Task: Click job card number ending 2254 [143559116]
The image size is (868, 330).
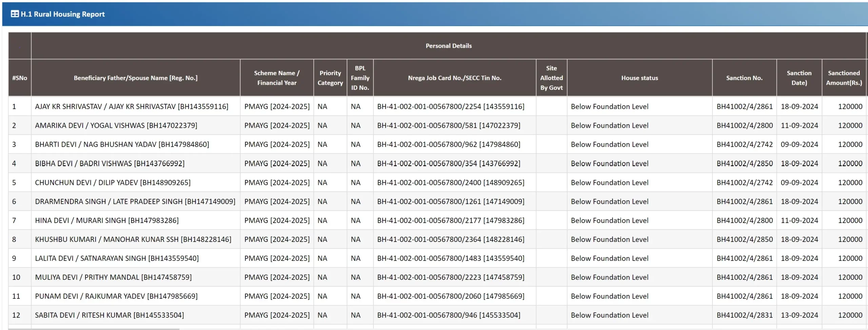Action: 451,106
